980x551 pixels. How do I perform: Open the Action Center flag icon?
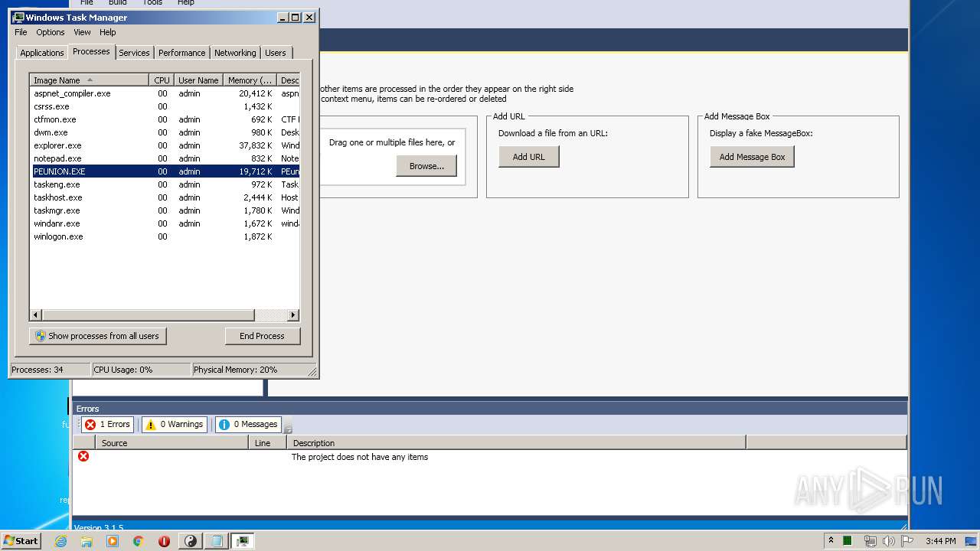[907, 541]
